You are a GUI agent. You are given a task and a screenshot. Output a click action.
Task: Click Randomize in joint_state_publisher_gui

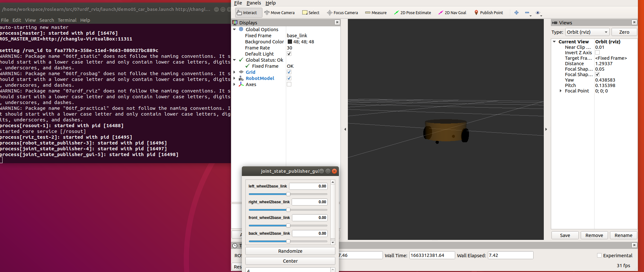pos(290,251)
